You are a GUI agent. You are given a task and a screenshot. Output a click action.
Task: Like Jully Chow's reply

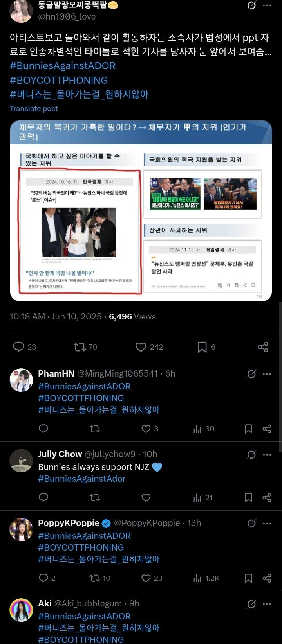[x=146, y=497]
